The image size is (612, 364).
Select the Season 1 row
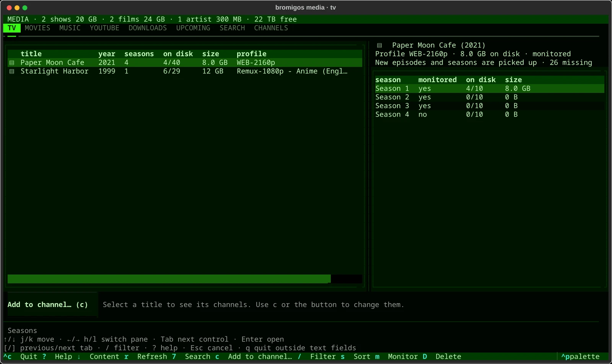click(489, 89)
